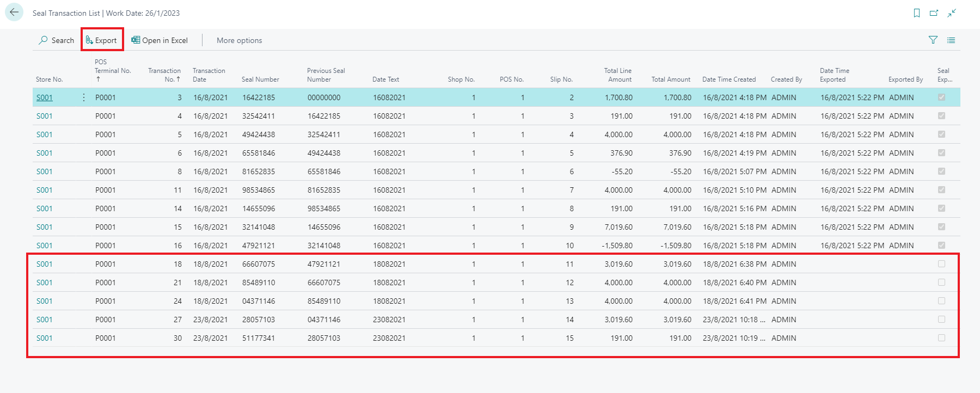Image resolution: width=980 pixels, height=393 pixels.
Task: Click the bookmark icon in header
Action: point(917,13)
